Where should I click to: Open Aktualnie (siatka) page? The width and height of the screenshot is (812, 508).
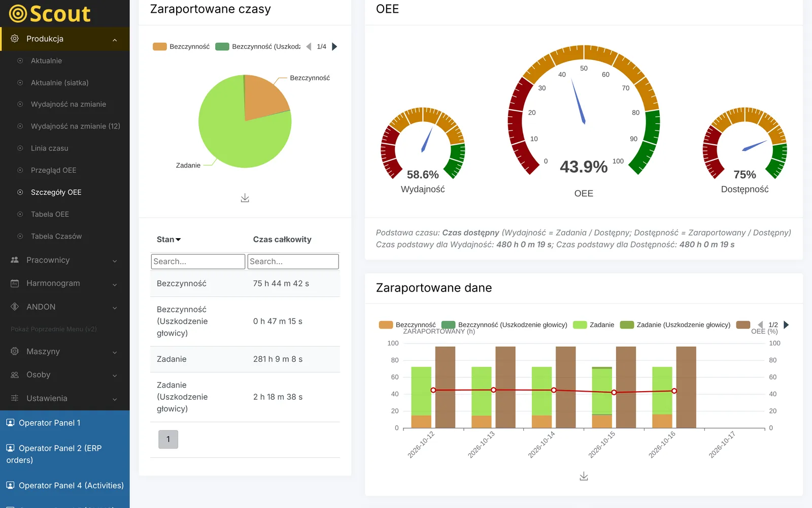point(59,83)
